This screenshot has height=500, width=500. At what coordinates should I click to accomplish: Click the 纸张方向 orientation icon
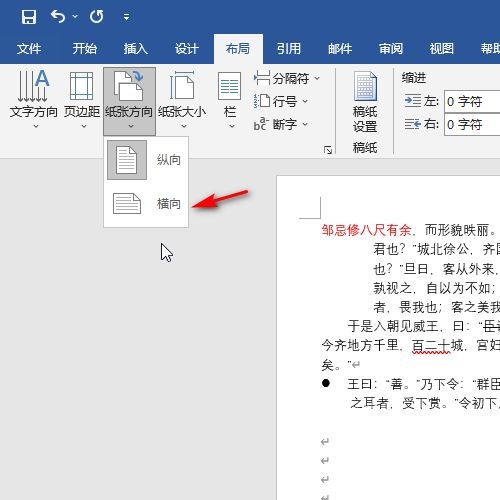click(x=129, y=86)
